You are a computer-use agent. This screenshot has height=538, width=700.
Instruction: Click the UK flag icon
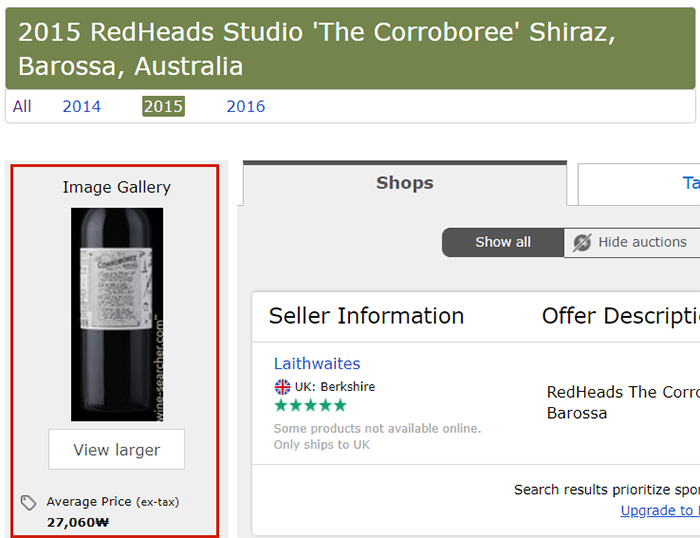tap(282, 387)
